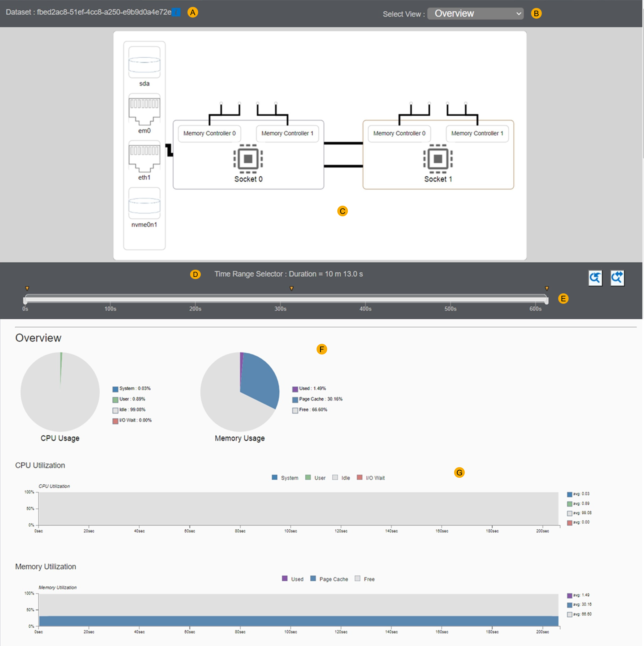Click Memory Controller 0 in Socket 0
This screenshot has height=646, width=644.
click(210, 133)
